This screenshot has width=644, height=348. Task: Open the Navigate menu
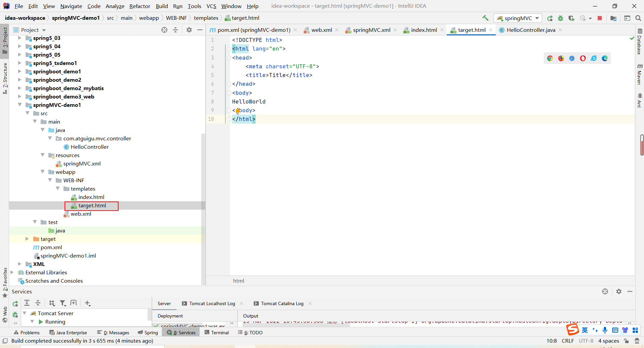(71, 6)
